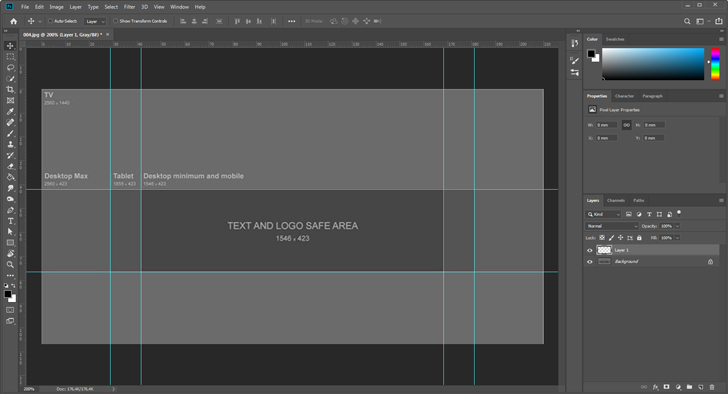Open the layer filter Kind dropdown
The width and height of the screenshot is (728, 394).
(x=603, y=214)
